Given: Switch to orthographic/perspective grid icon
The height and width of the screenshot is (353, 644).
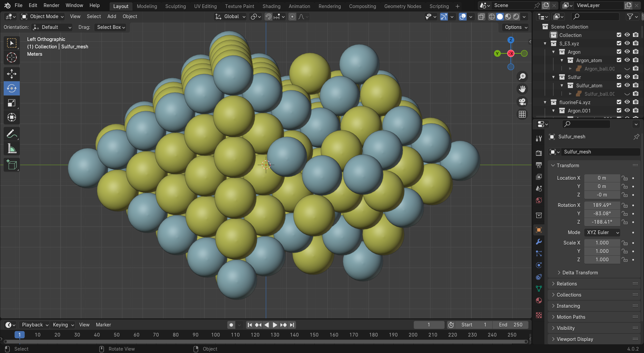Looking at the screenshot, I should pos(522,115).
